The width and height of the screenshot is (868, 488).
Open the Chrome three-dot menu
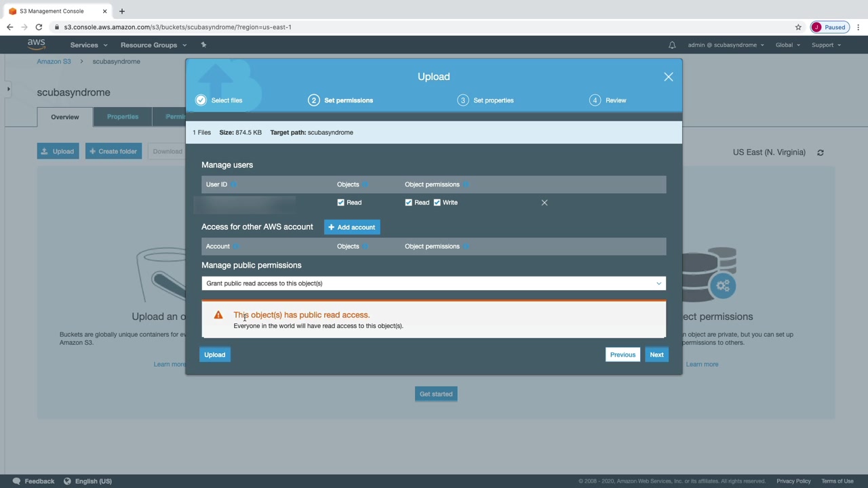pos(859,27)
